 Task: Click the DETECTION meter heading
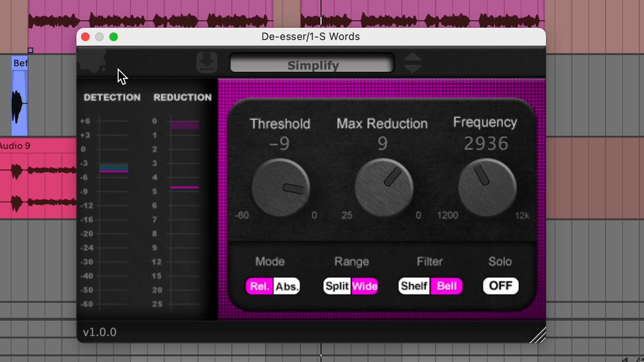tap(112, 98)
